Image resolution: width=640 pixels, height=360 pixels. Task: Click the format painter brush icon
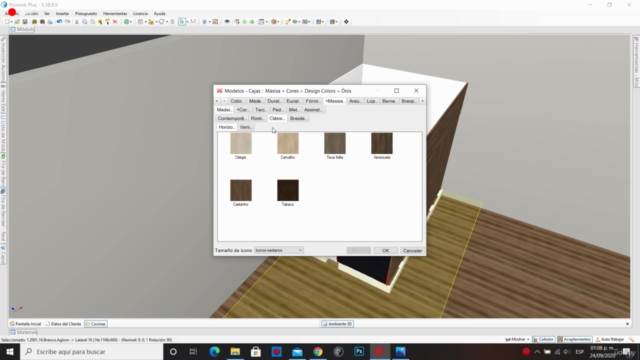107,22
